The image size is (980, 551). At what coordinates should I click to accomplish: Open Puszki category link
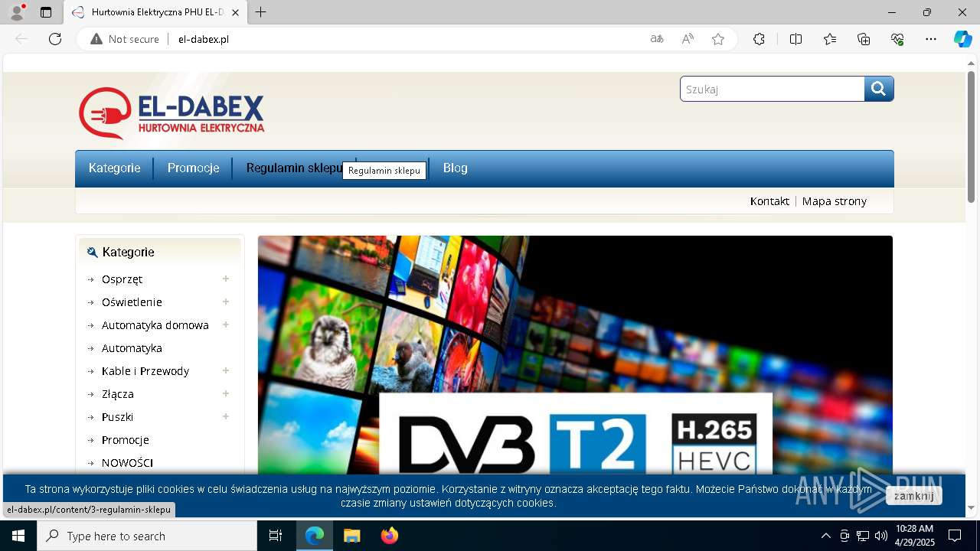click(x=117, y=417)
